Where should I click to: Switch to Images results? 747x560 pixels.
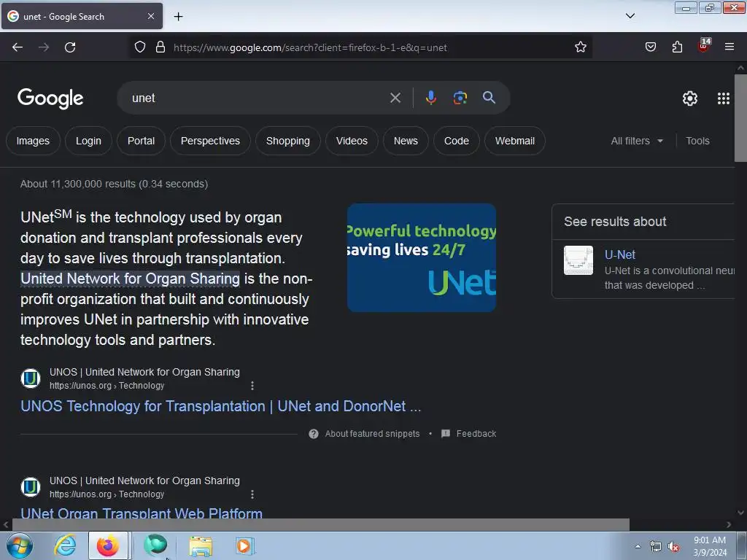pos(33,141)
